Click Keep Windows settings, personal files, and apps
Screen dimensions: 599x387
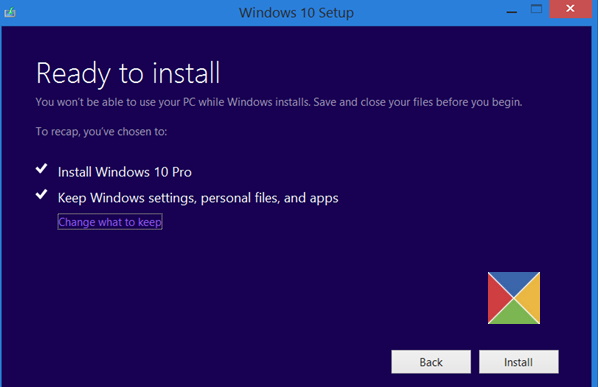[x=198, y=198]
